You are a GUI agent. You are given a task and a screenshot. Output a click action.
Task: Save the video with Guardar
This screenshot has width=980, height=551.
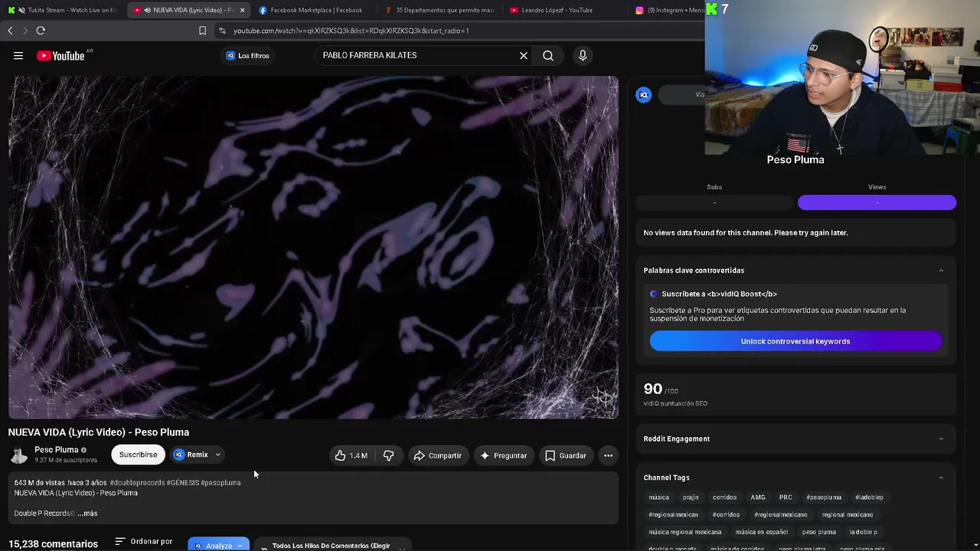(566, 455)
